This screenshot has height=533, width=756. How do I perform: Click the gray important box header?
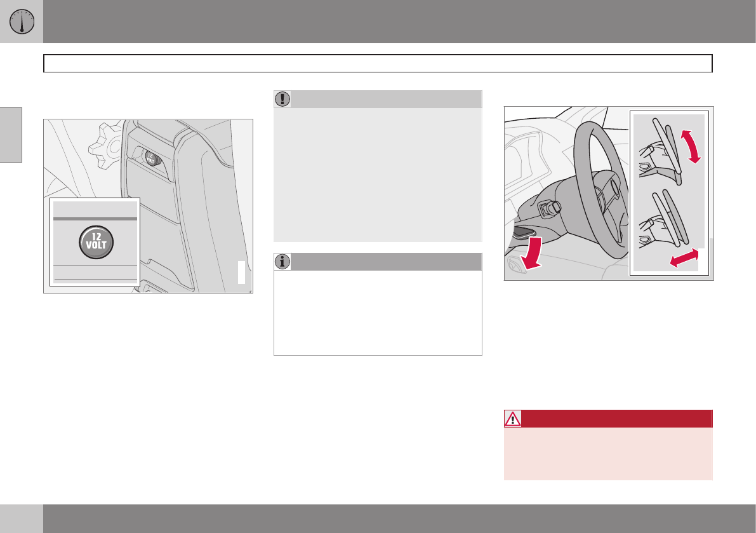pyautogui.click(x=378, y=99)
